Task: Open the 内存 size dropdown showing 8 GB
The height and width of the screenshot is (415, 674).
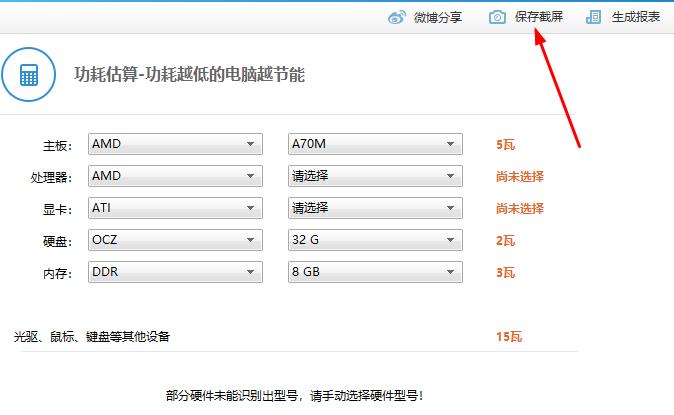Action: [375, 272]
